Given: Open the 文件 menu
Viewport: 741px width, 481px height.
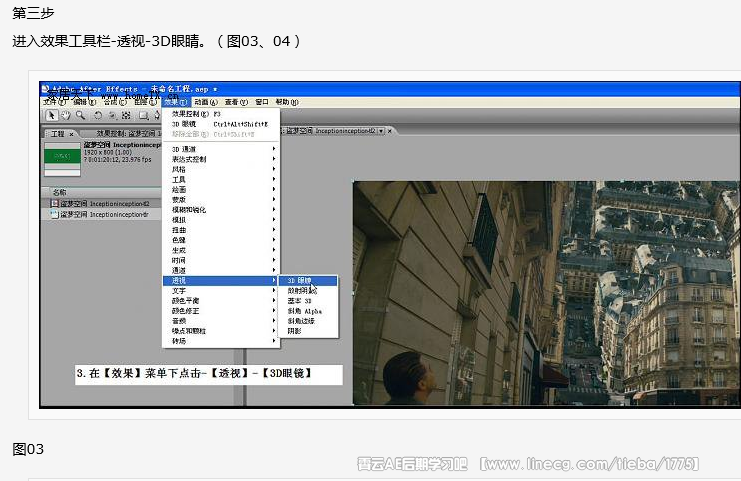Looking at the screenshot, I should pos(52,102).
